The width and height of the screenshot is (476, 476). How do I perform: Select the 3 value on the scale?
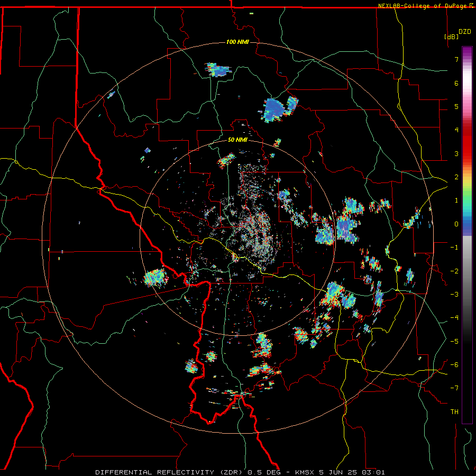pyautogui.click(x=456, y=153)
